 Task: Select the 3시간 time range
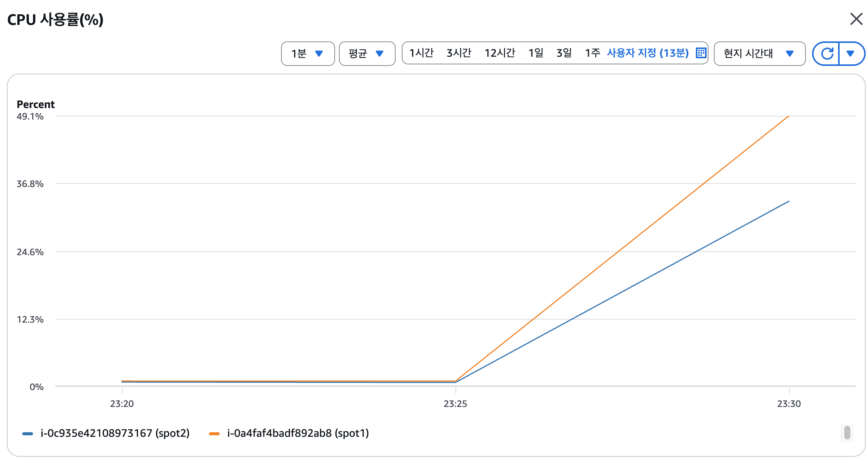click(x=459, y=53)
